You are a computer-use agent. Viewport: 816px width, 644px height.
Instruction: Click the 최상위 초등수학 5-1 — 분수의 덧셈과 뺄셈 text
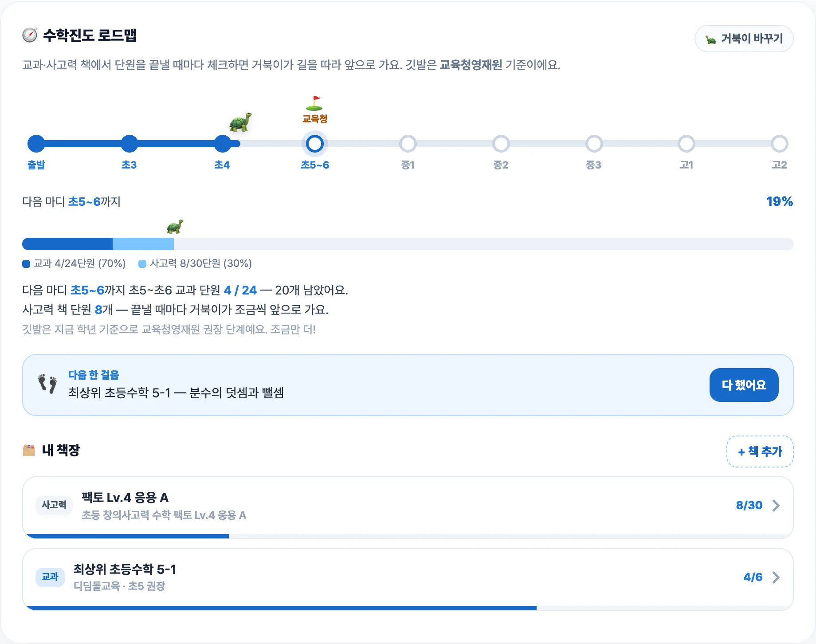coord(176,393)
